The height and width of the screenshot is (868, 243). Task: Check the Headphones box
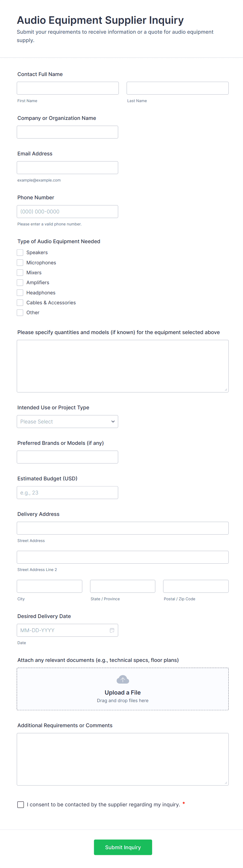coord(20,293)
